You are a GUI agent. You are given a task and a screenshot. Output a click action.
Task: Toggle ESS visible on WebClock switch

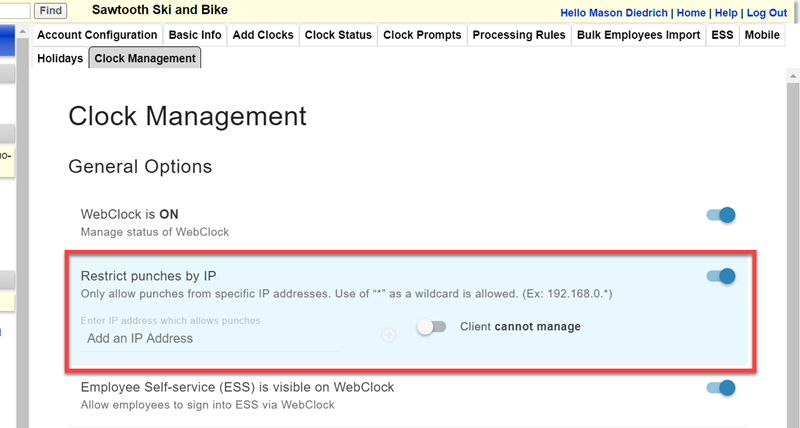pyautogui.click(x=720, y=388)
